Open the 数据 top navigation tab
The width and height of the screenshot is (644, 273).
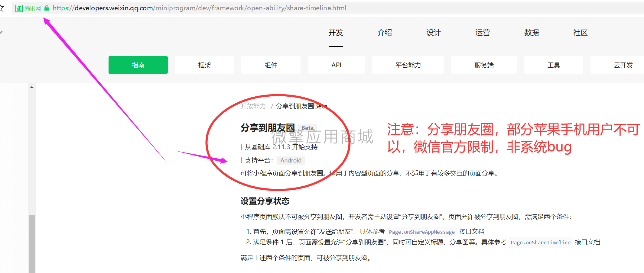[x=532, y=33]
